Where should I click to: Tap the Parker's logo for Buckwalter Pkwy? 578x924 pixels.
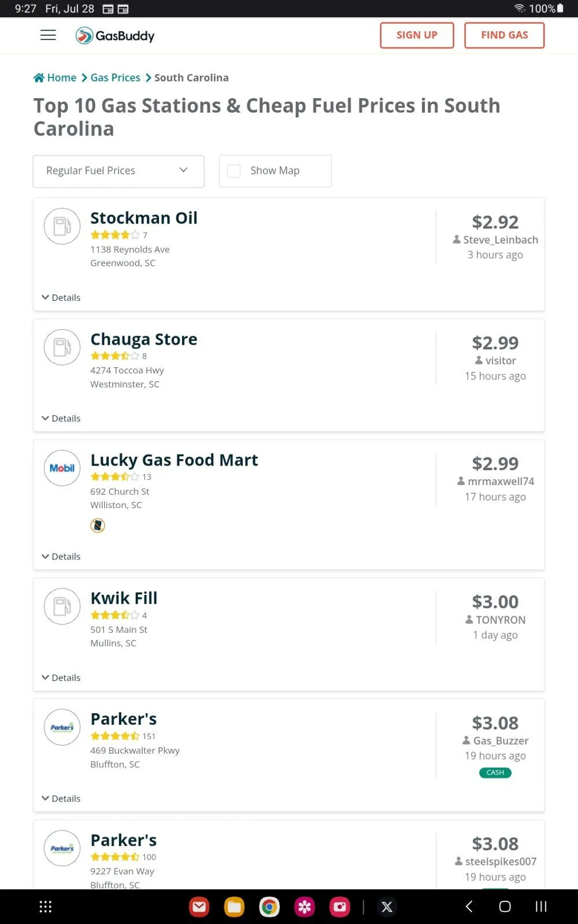point(62,727)
